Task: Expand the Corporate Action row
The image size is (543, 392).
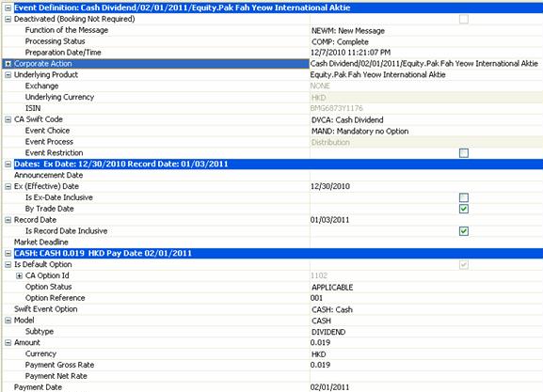Action: point(8,64)
